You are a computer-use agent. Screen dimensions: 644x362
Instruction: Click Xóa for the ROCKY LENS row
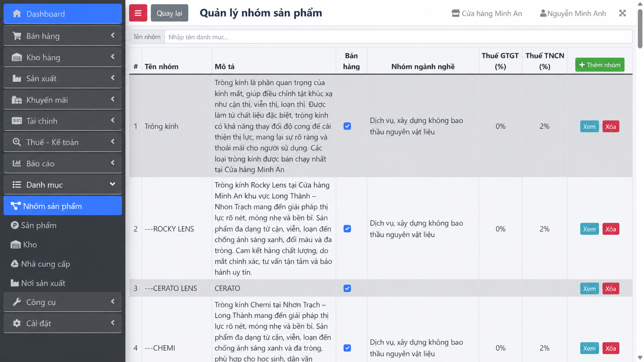click(610, 229)
